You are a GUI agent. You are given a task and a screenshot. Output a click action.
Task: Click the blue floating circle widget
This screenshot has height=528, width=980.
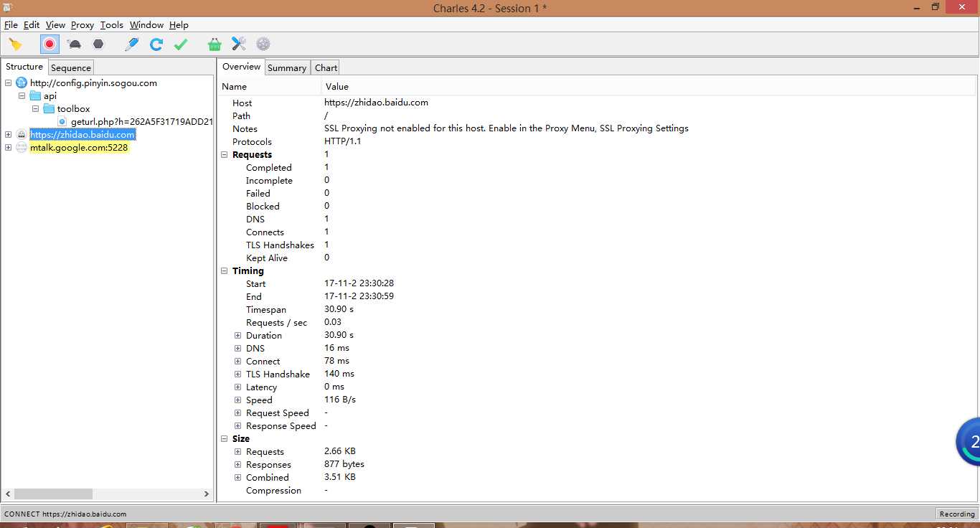pos(969,442)
